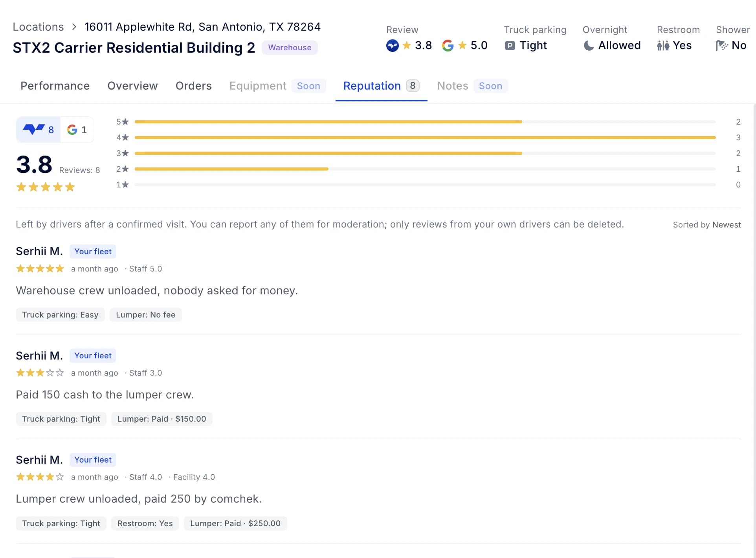Select the 2-star rating bar

425,169
